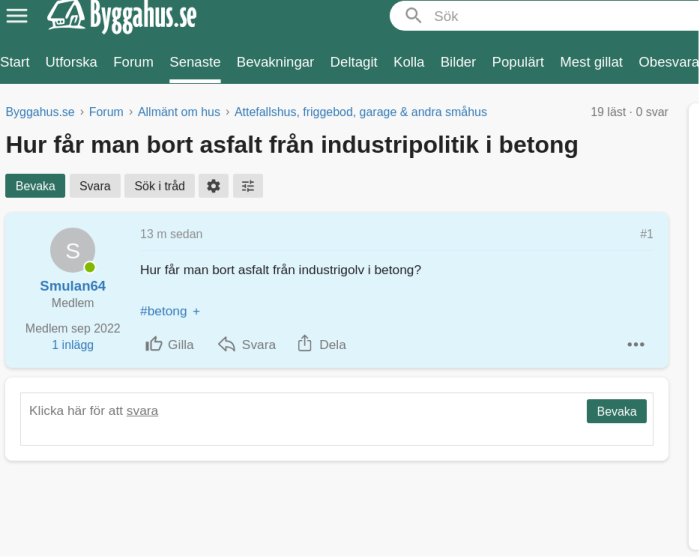Go to the Start tab
The height and width of the screenshot is (558, 700).
[15, 62]
